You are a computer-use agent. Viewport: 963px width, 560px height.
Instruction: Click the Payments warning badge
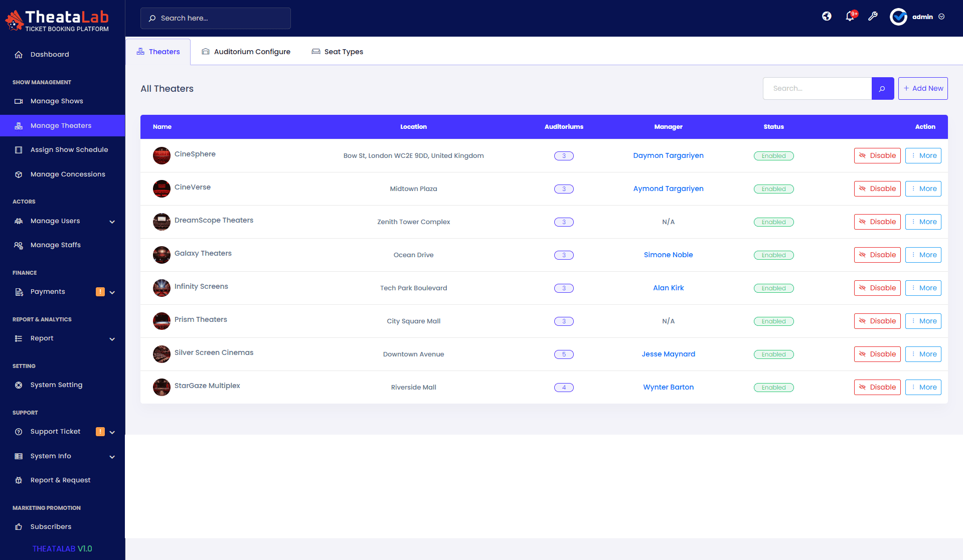pos(100,292)
